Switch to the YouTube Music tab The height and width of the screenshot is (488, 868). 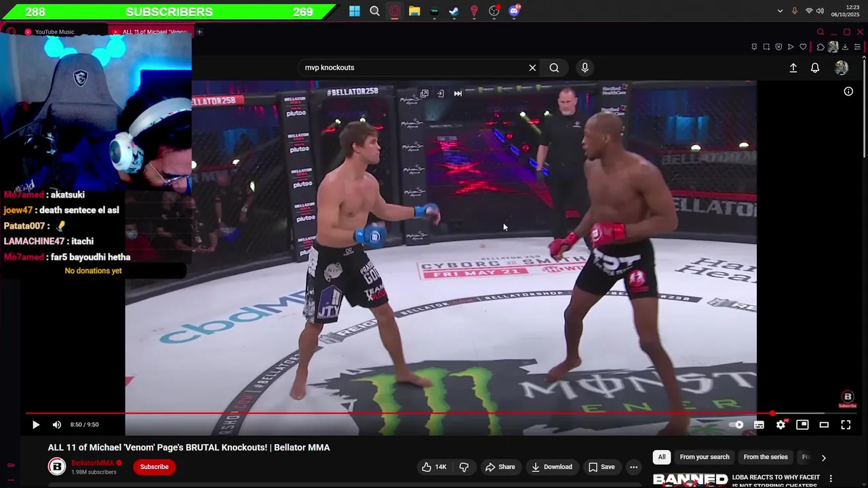coord(54,32)
